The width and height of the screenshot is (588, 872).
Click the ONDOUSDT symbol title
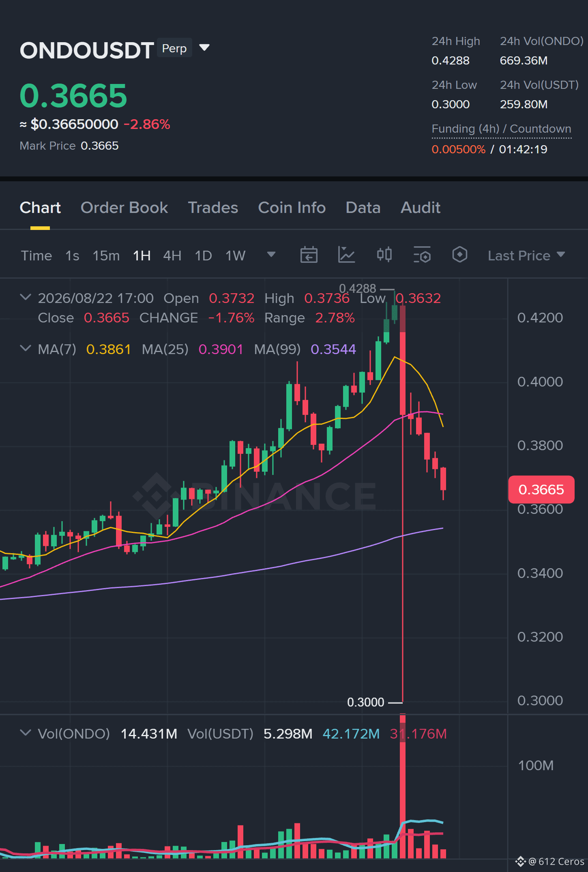[x=87, y=51]
